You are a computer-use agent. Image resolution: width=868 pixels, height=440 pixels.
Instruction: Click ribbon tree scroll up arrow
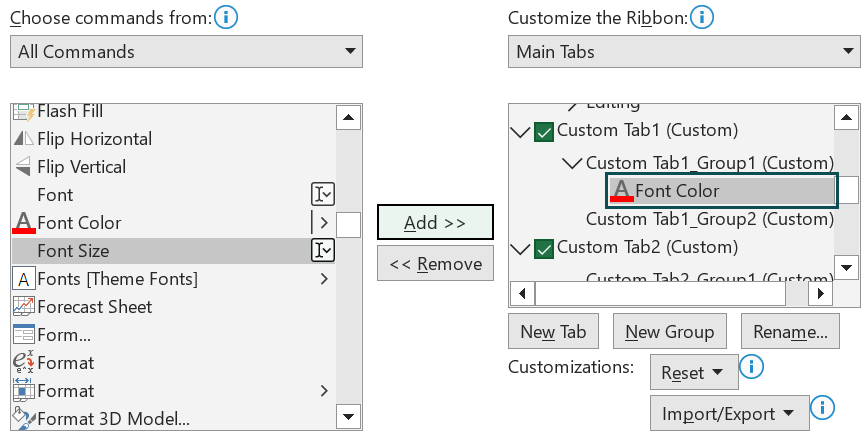(x=846, y=117)
